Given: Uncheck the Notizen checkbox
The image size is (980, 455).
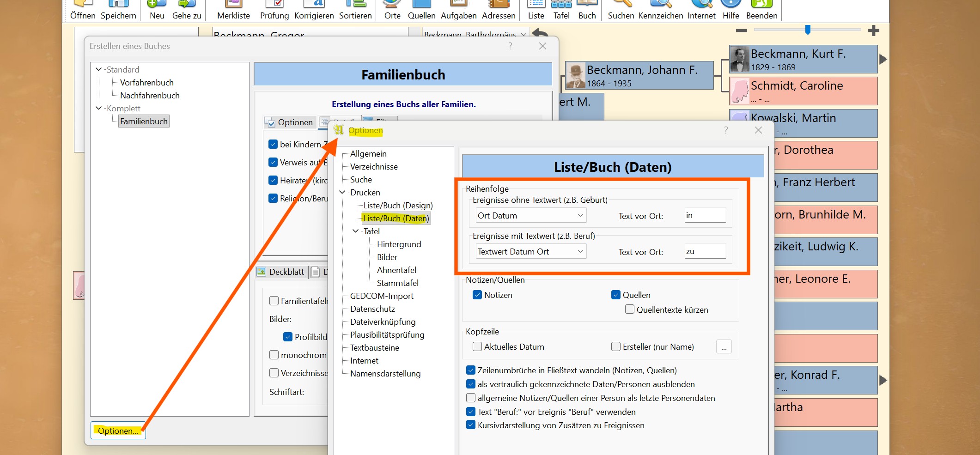Looking at the screenshot, I should (477, 295).
